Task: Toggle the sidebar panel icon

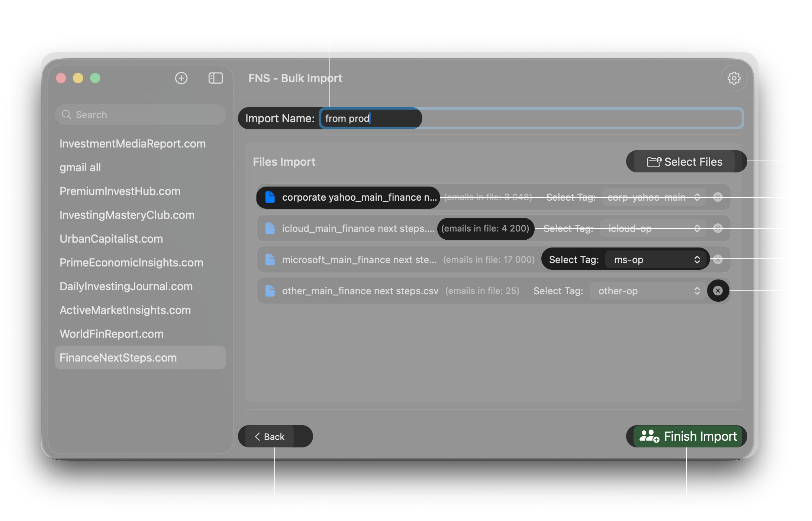Action: click(x=215, y=78)
